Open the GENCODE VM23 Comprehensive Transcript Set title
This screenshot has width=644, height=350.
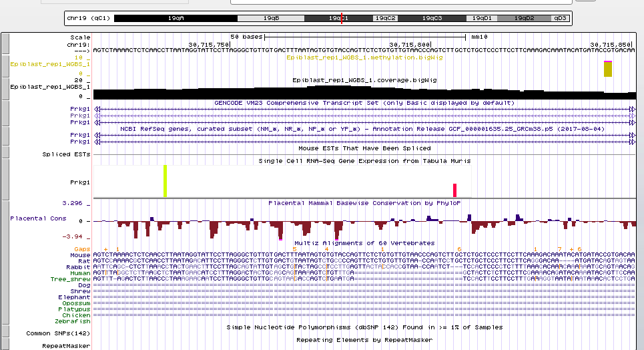coord(364,103)
